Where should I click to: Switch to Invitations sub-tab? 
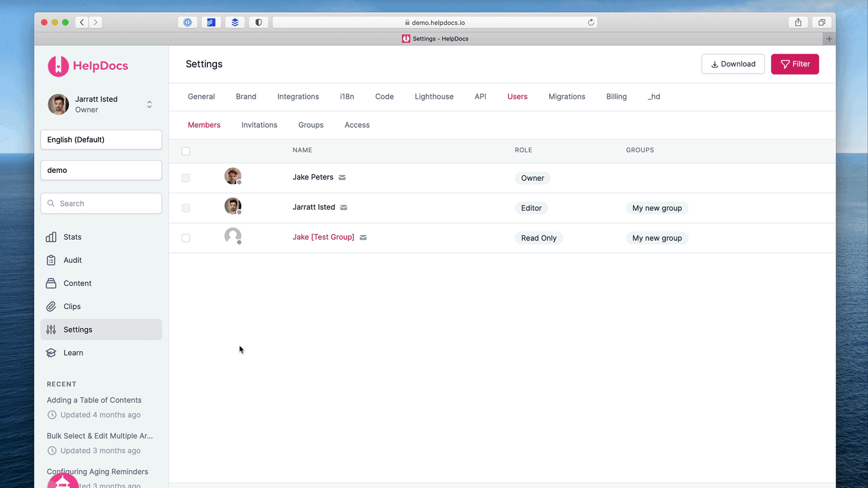(x=259, y=125)
